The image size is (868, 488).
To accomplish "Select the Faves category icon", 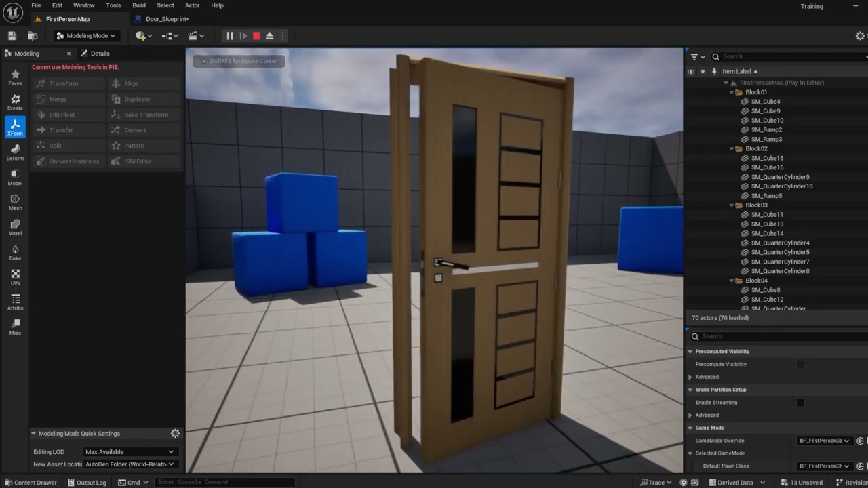I will [15, 77].
